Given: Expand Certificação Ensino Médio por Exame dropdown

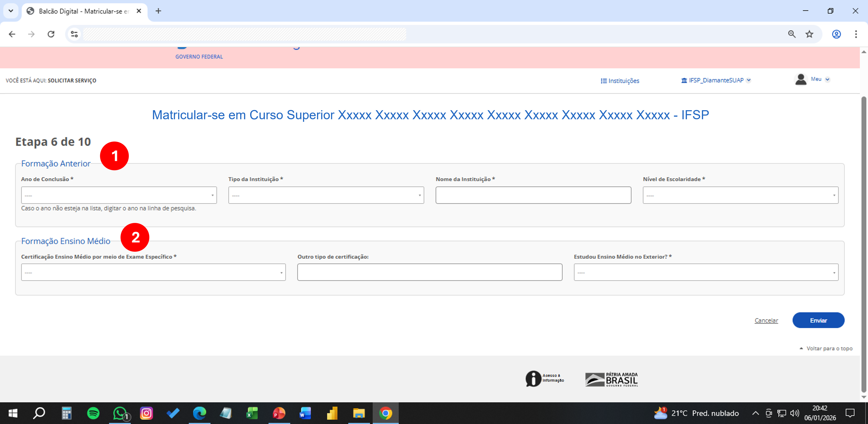Looking at the screenshot, I should 153,272.
